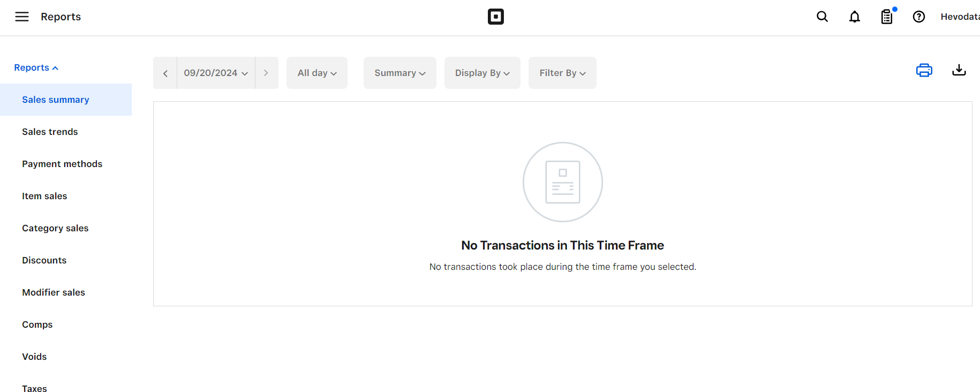The width and height of the screenshot is (980, 392).
Task: Open the help question mark icon
Action: 919,17
